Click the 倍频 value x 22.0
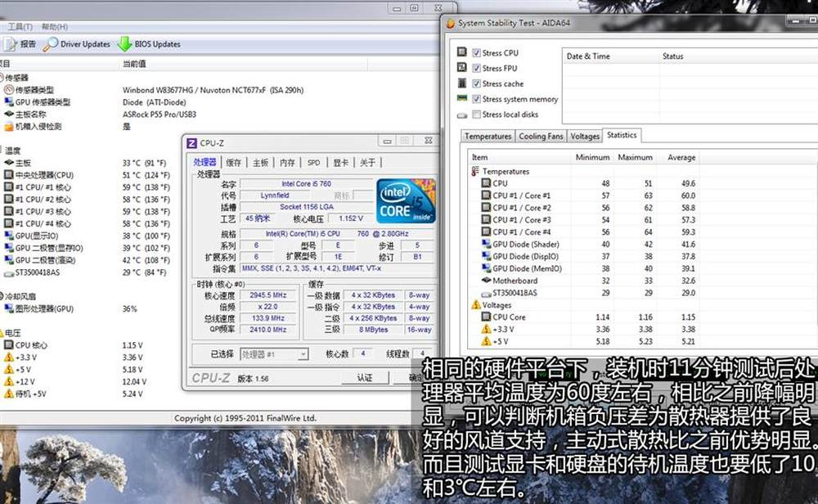 coord(268,307)
